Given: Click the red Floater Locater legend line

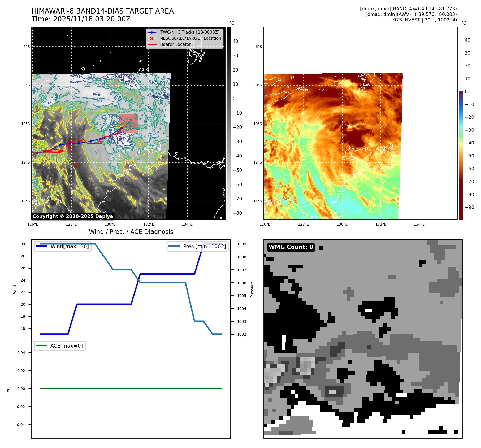Looking at the screenshot, I should (152, 45).
